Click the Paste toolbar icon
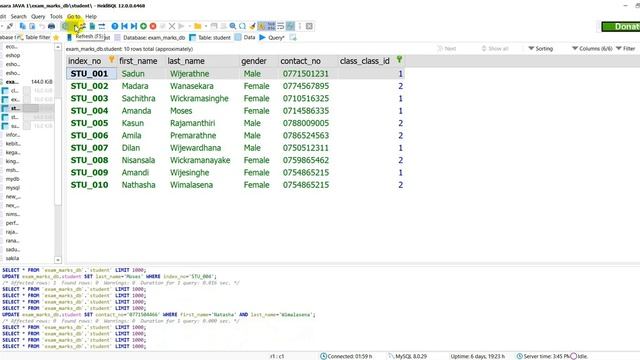Screen dimensions: 640x360 pyautogui.click(x=32, y=26)
